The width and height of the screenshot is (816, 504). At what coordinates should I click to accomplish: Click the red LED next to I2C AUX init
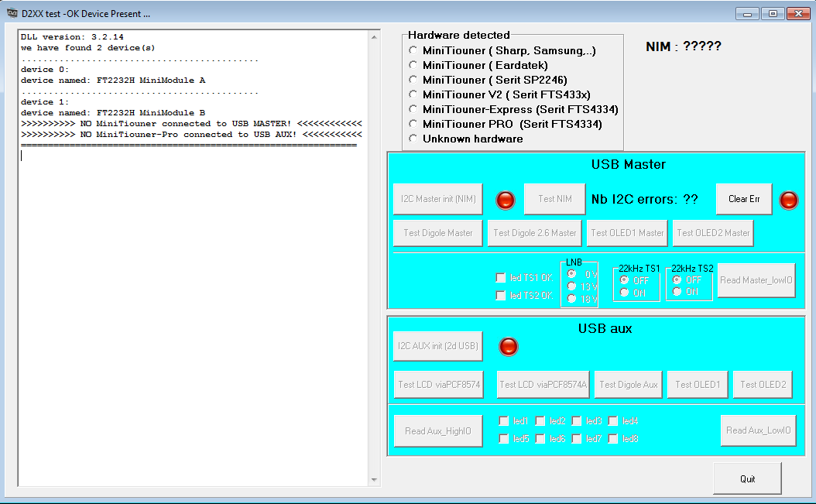[509, 347]
